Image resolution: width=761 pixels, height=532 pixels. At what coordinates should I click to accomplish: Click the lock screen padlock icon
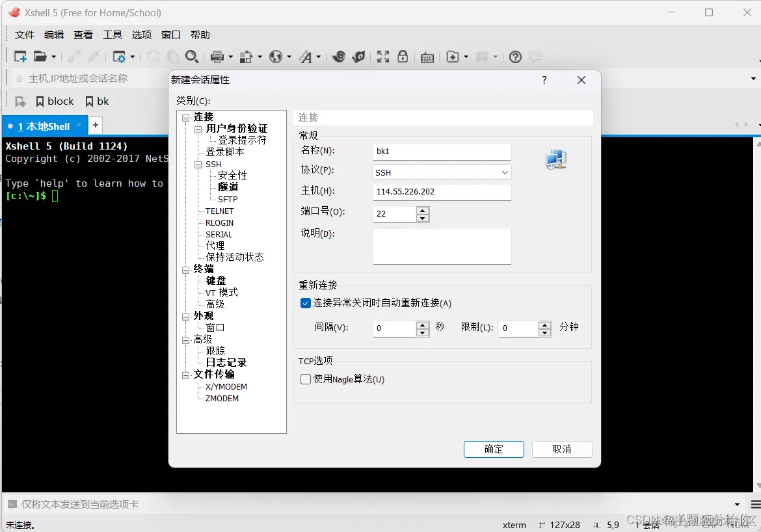click(403, 57)
